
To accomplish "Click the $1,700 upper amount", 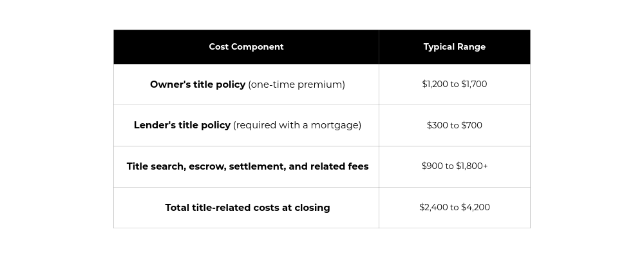I will click(x=474, y=84).
